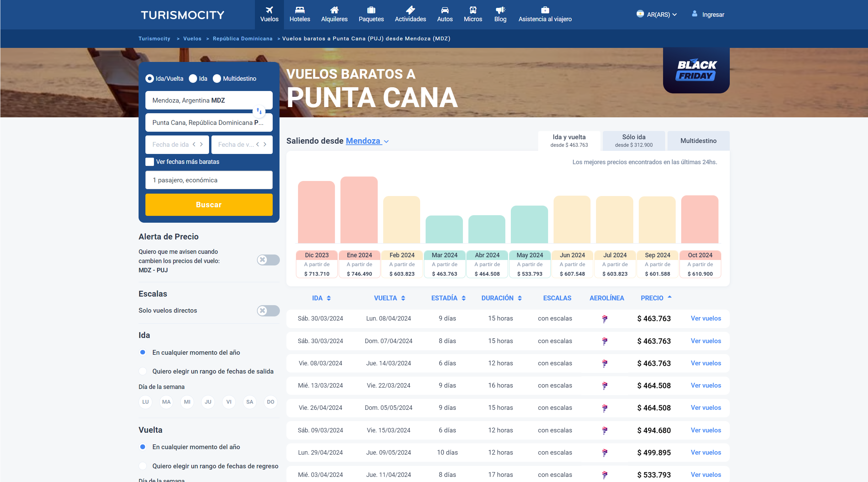Viewport: 868px width, 482px height.
Task: Click the swap origin-destination arrows icon
Action: click(x=259, y=111)
